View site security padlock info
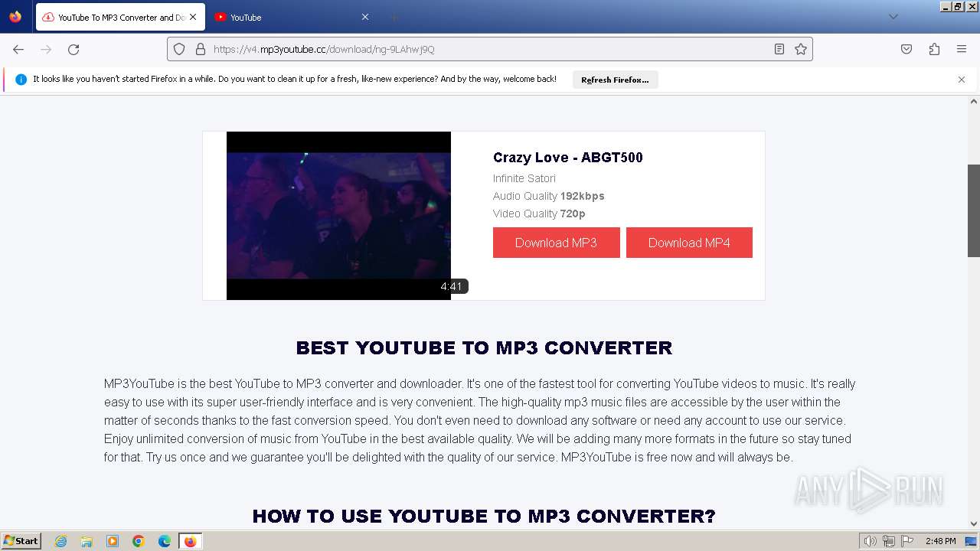Viewport: 980px width, 551px height. (201, 49)
